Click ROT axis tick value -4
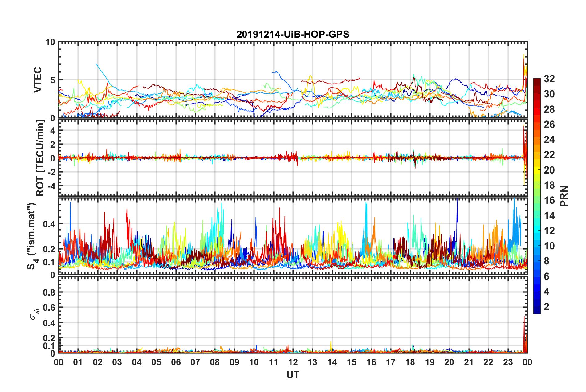The image size is (586, 392). [51, 186]
